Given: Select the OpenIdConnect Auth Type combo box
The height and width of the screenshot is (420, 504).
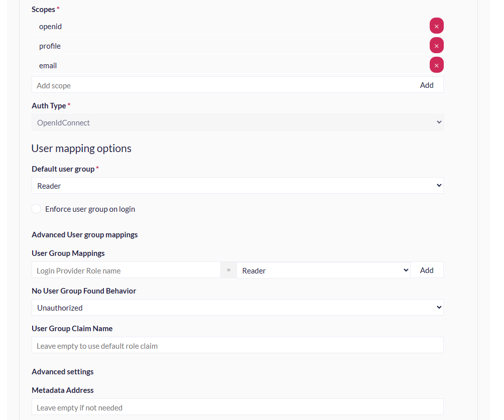Looking at the screenshot, I should coord(237,122).
